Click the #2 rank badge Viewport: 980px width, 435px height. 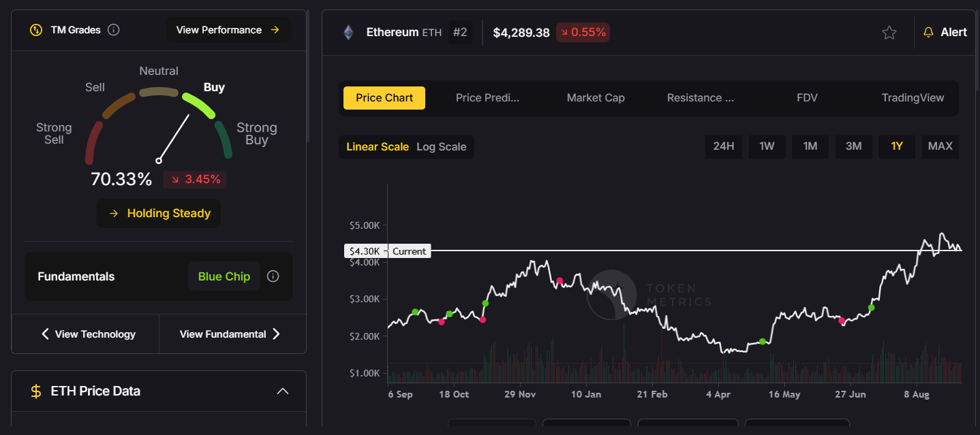click(461, 32)
